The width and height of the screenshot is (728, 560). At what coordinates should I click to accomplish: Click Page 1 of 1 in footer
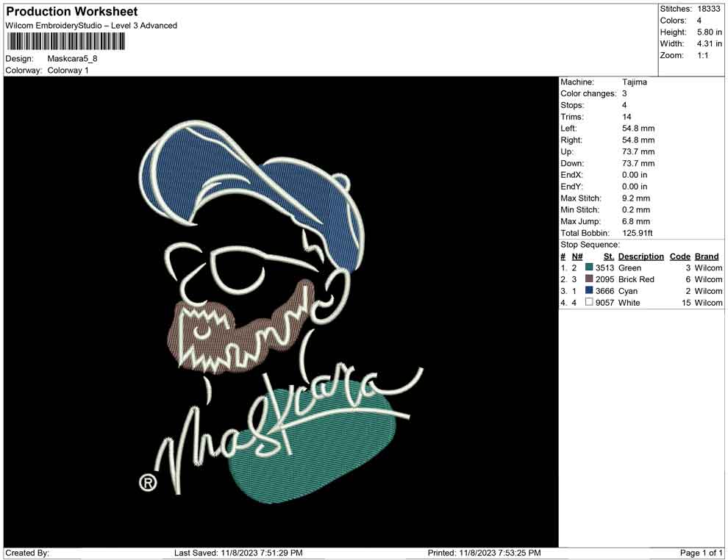(x=701, y=553)
